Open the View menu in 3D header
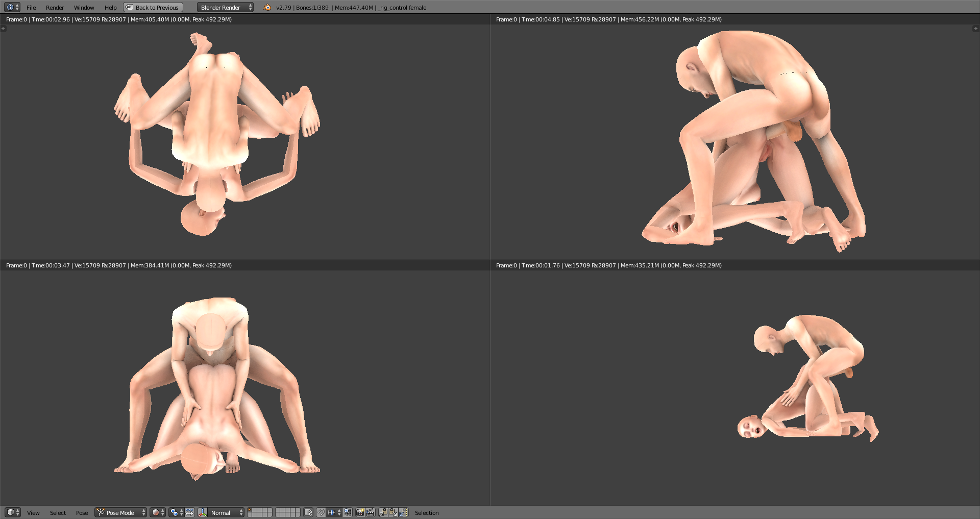The image size is (980, 519). click(33, 513)
